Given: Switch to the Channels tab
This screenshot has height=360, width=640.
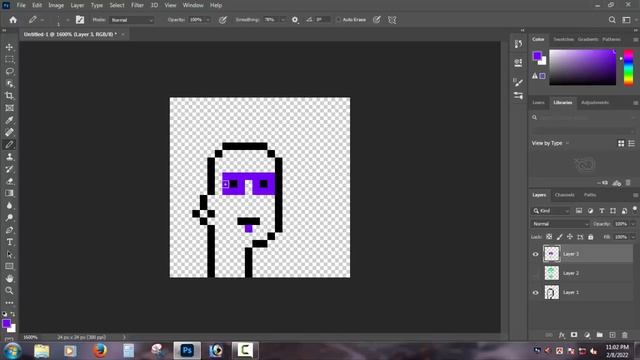Looking at the screenshot, I should point(564,195).
